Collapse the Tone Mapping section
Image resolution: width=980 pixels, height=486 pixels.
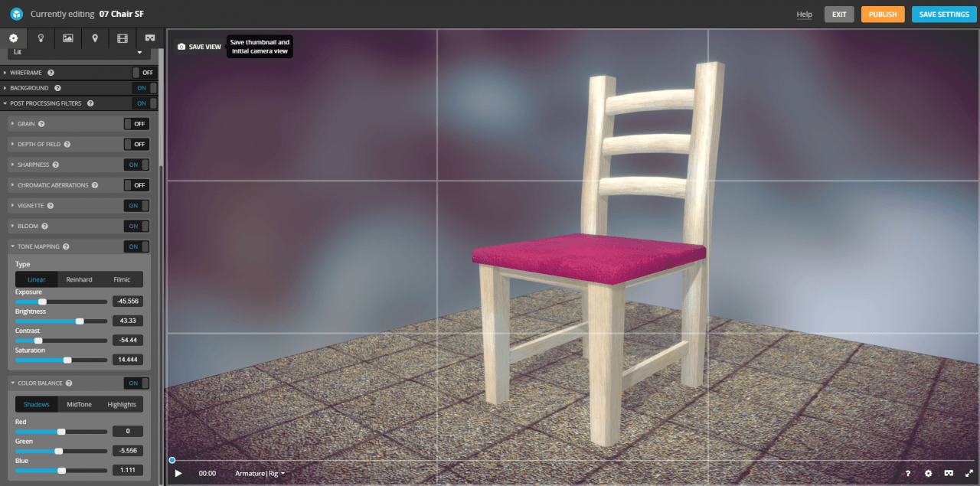coord(12,246)
